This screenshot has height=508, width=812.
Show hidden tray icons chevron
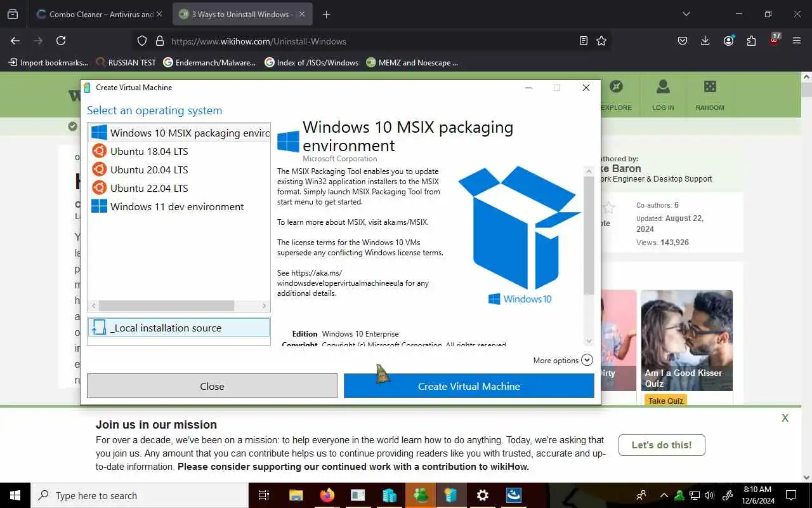[664, 495]
